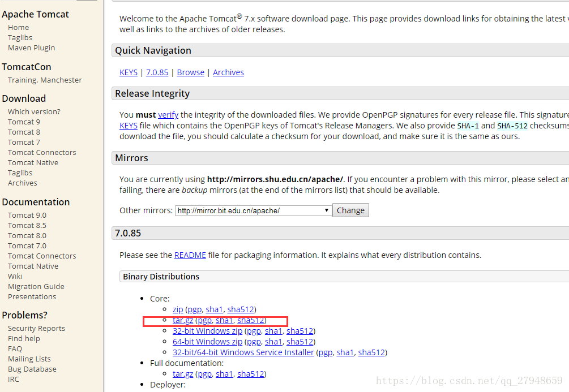Open the Wiki sidebar link
This screenshot has width=569, height=392.
point(15,276)
